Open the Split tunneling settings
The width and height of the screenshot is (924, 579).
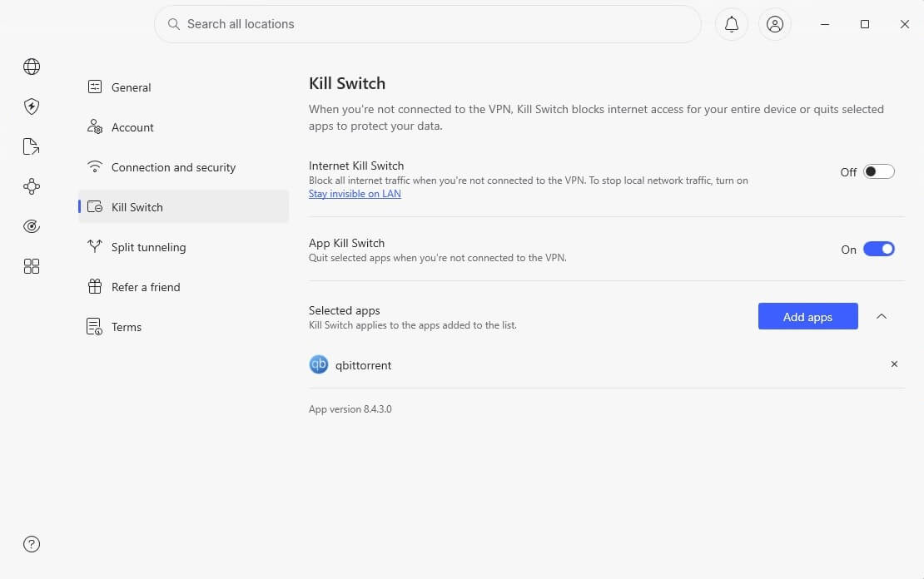tap(183, 247)
